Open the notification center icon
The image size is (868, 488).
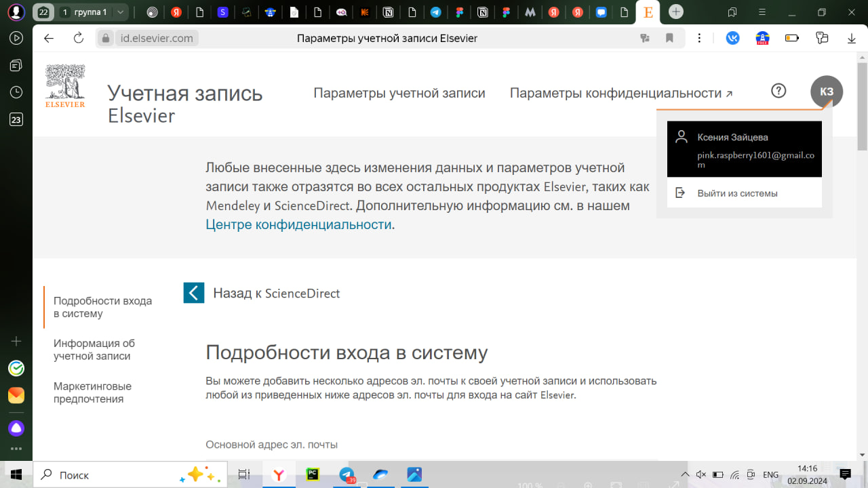(x=845, y=474)
